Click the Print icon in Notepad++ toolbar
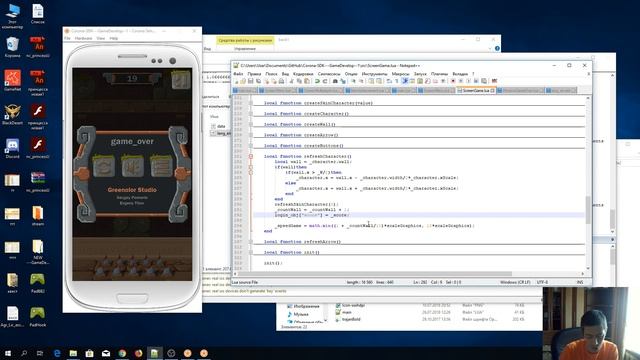 [281, 81]
